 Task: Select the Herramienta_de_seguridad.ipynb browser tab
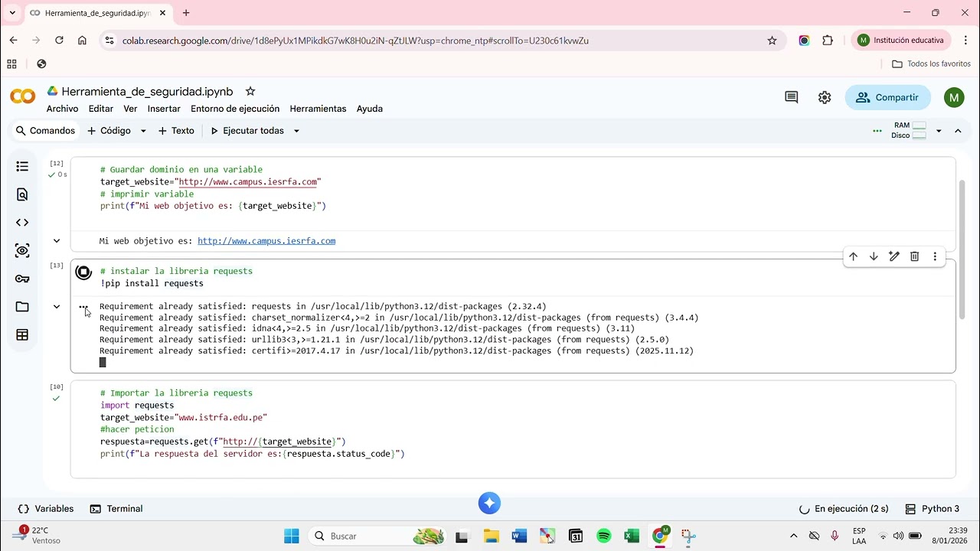click(98, 13)
